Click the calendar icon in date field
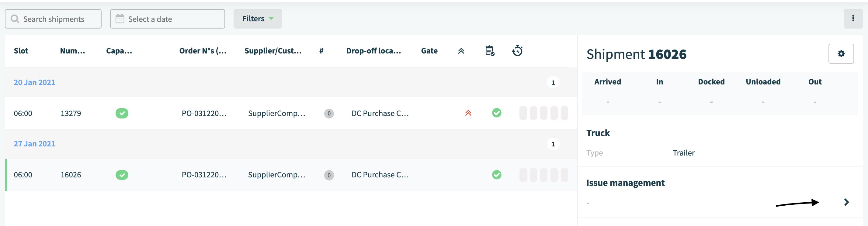Viewport: 868px width, 226px height. [120, 19]
